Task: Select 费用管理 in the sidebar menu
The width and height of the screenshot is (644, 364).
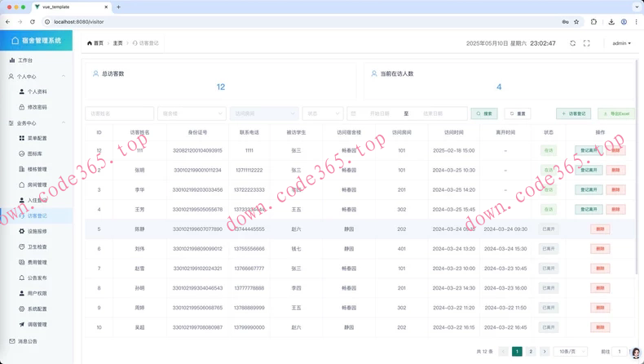Action: (37, 263)
